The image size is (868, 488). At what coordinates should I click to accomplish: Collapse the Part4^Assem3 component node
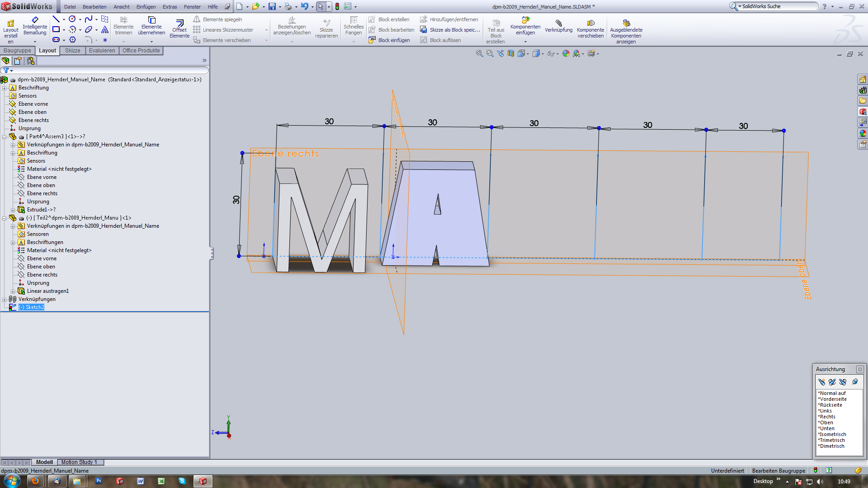[x=5, y=136]
